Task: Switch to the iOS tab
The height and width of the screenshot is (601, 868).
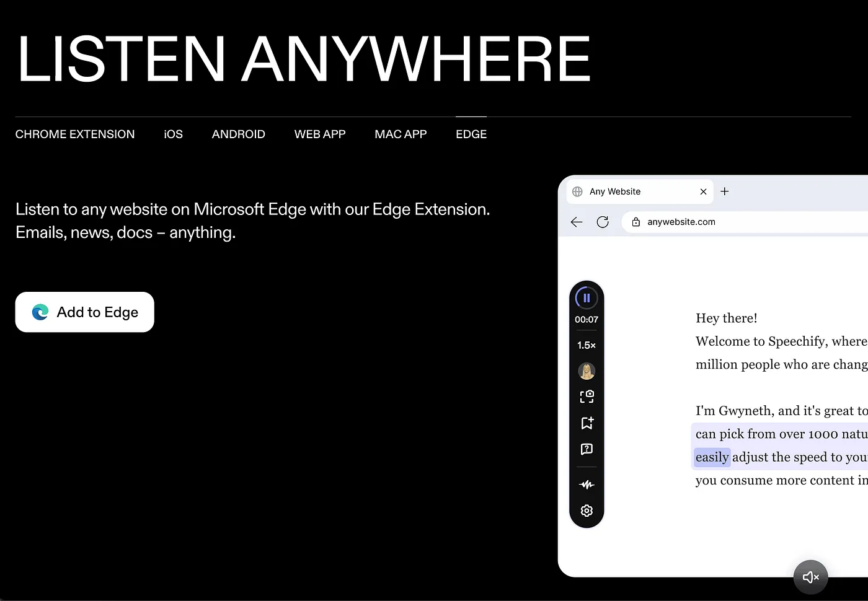Action: pos(174,134)
